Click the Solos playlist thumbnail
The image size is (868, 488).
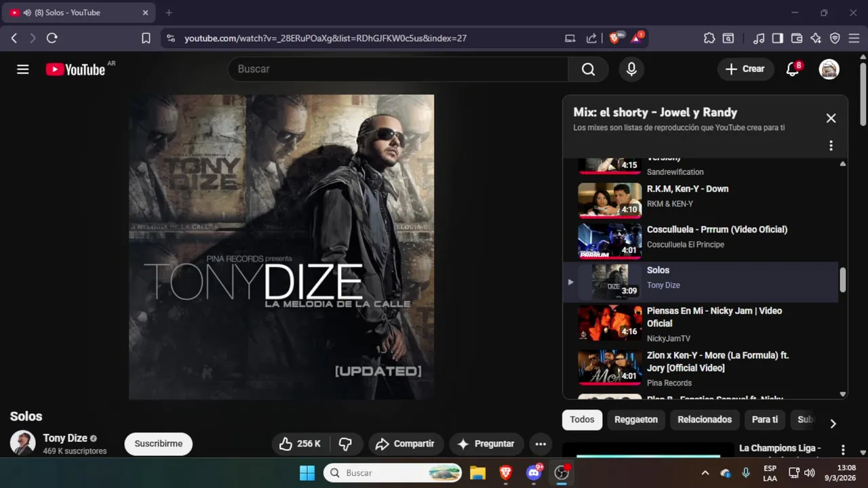[x=610, y=282]
